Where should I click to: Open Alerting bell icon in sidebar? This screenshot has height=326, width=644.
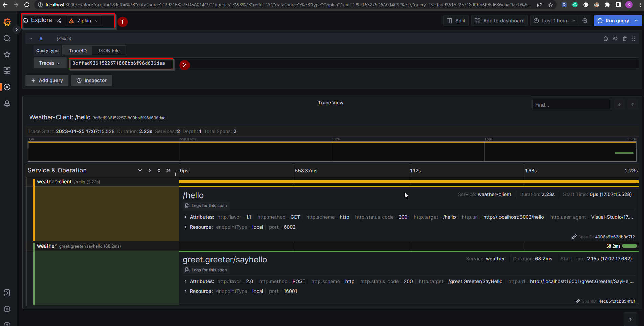point(7,103)
